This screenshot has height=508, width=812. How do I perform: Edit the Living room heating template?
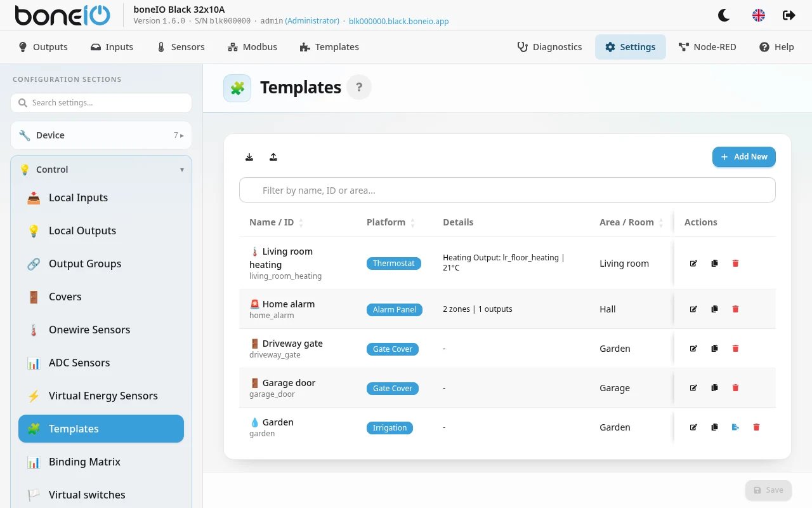point(693,263)
